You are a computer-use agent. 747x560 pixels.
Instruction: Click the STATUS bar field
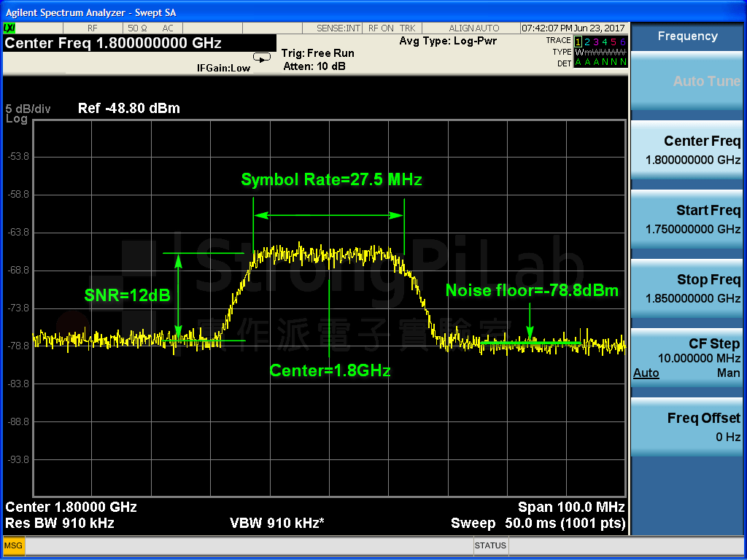click(491, 545)
